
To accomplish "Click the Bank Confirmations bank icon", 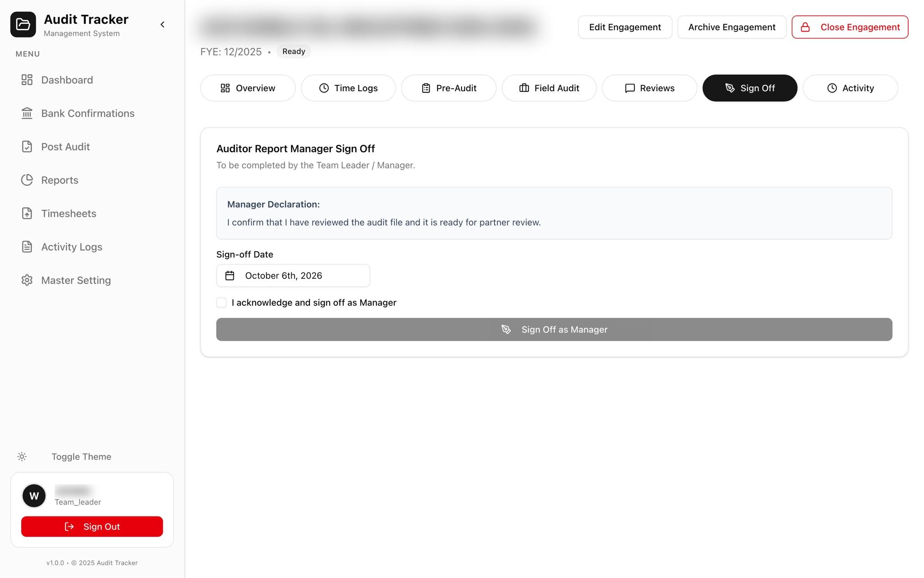I will click(27, 113).
